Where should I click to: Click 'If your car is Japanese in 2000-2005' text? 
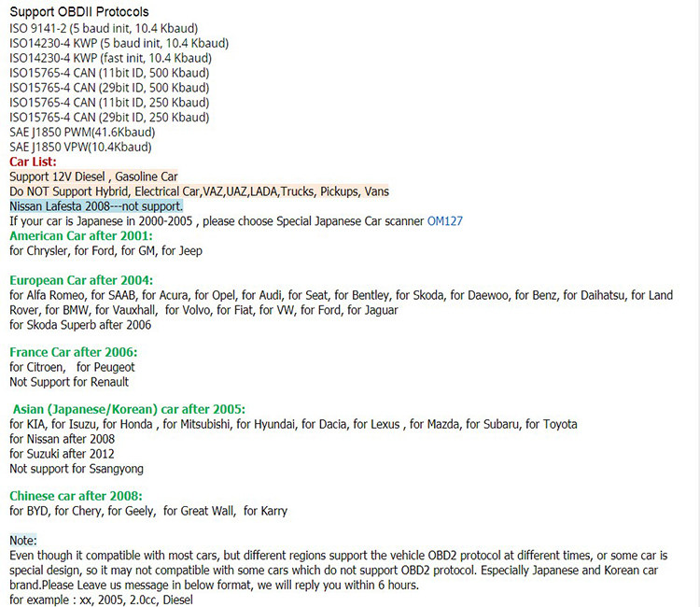click(101, 221)
